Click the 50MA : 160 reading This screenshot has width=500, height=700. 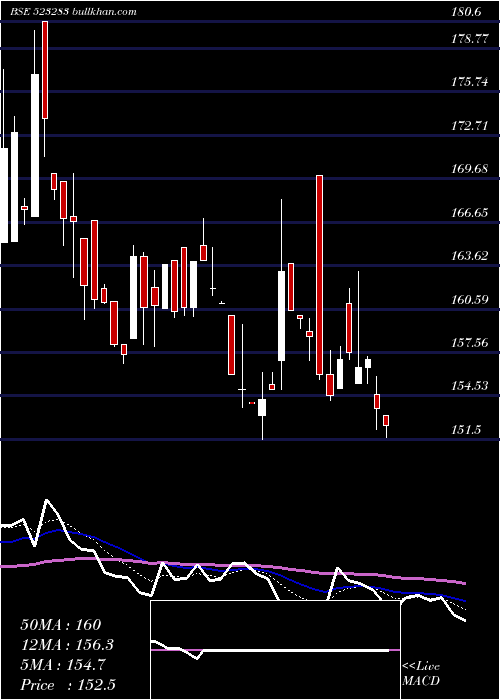tap(61, 625)
